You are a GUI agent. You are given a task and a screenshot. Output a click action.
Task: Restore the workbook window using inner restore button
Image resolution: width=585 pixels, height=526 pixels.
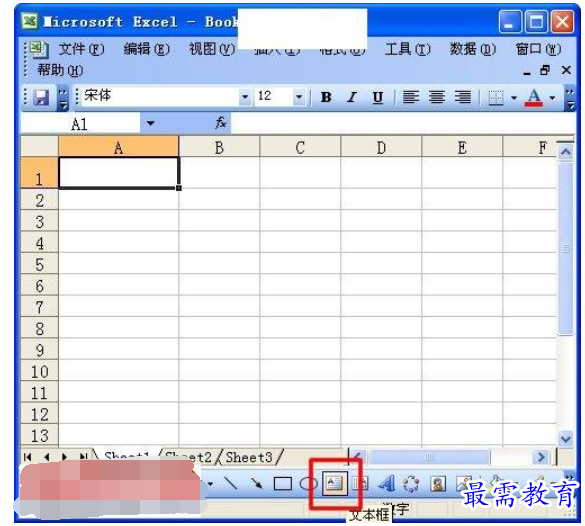pos(545,70)
